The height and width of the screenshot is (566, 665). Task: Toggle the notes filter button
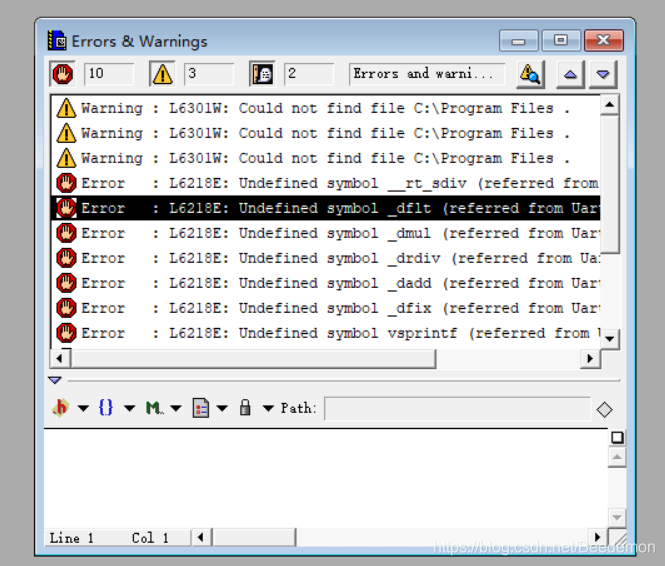tap(262, 74)
